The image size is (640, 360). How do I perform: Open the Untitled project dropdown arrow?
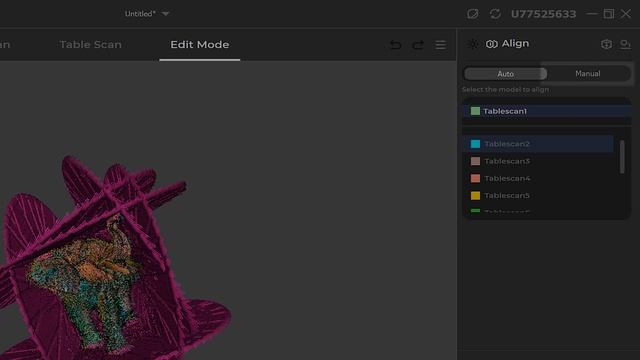pyautogui.click(x=165, y=14)
